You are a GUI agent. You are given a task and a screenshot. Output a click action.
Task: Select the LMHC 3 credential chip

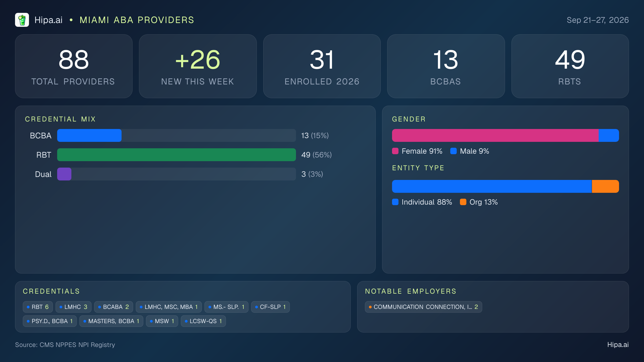[x=74, y=307]
